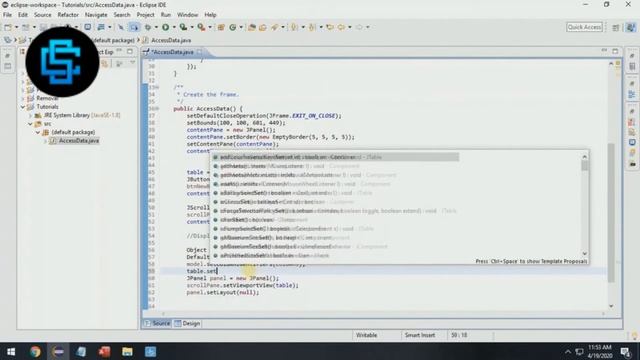Expand the AccessData.java tree node
The height and width of the screenshot is (360, 640).
(45, 141)
